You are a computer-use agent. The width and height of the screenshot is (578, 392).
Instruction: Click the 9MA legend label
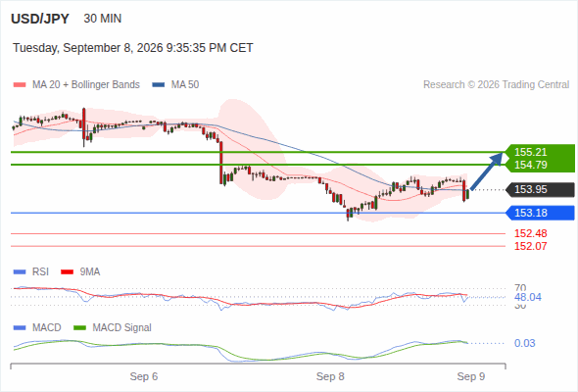(x=90, y=272)
